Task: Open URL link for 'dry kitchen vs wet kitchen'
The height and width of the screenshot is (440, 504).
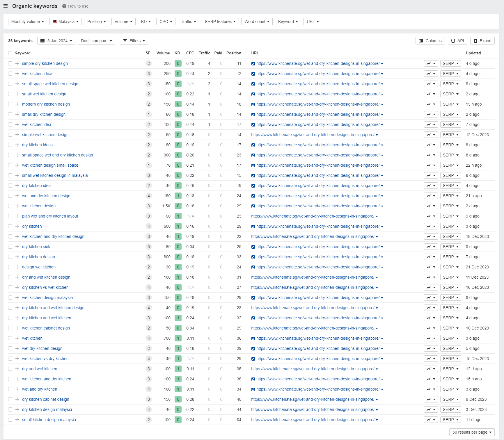Action: point(313,287)
